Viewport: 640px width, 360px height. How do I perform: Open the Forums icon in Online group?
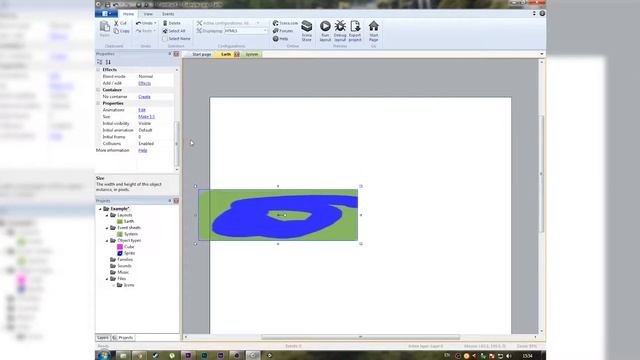point(276,31)
